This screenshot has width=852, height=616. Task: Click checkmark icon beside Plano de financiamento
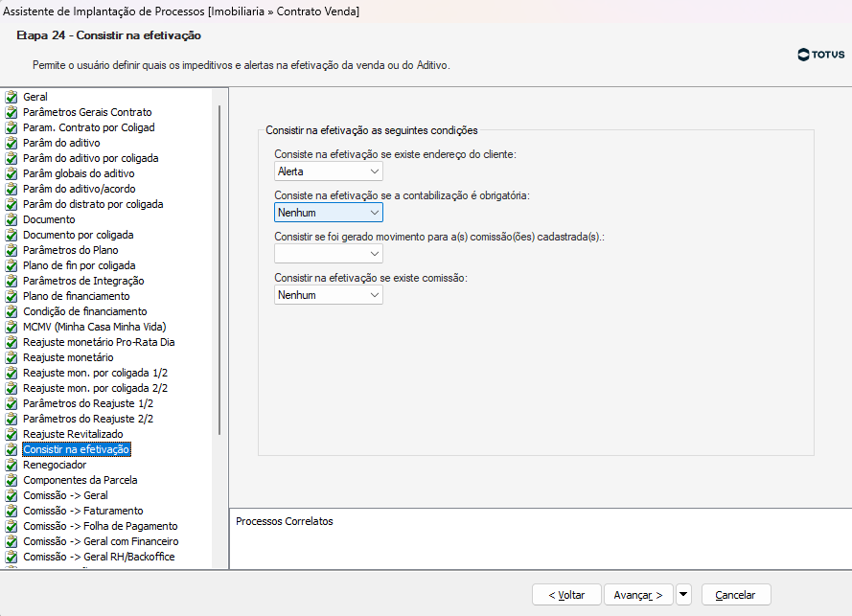coord(12,297)
